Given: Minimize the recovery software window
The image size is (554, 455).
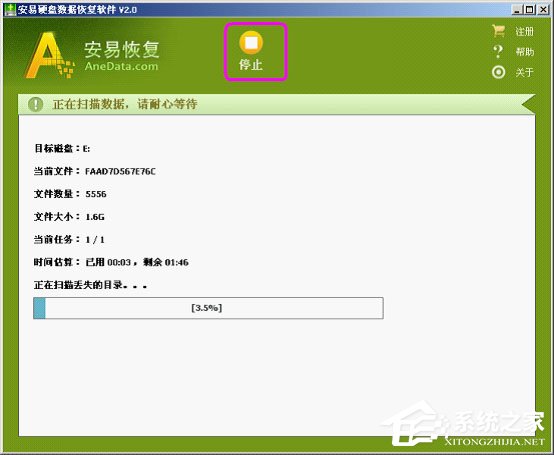Looking at the screenshot, I should [x=518, y=10].
